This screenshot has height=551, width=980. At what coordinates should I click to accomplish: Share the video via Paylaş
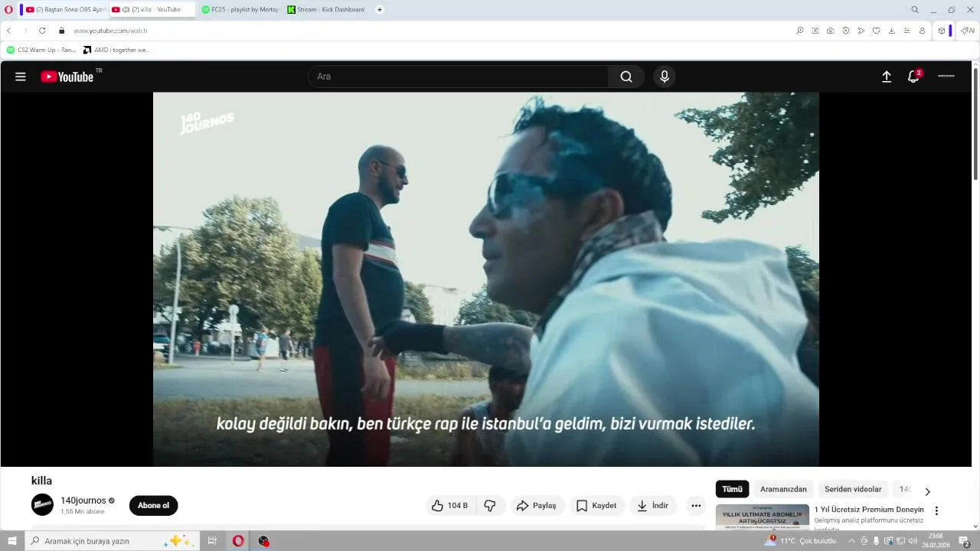(537, 506)
